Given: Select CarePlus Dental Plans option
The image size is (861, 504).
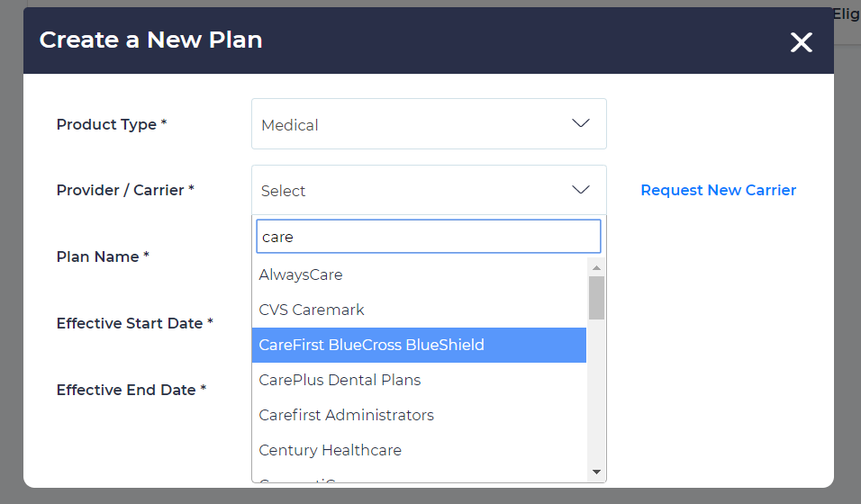Looking at the screenshot, I should pyautogui.click(x=340, y=380).
